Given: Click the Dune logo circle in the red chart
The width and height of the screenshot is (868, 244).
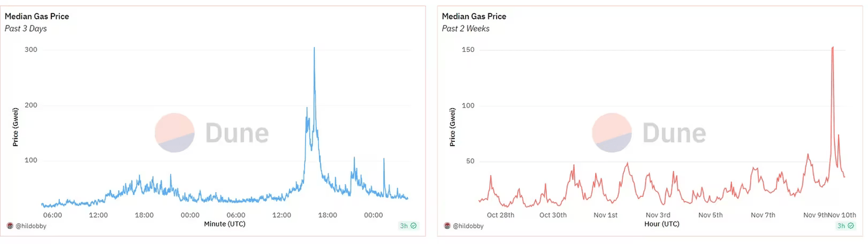Looking at the screenshot, I should 612,133.
